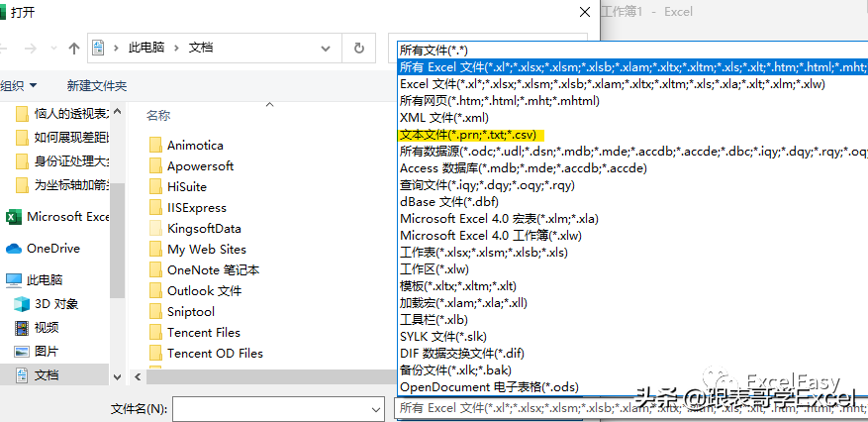Open the 组织 menu
This screenshot has width=868, height=422.
coord(18,86)
